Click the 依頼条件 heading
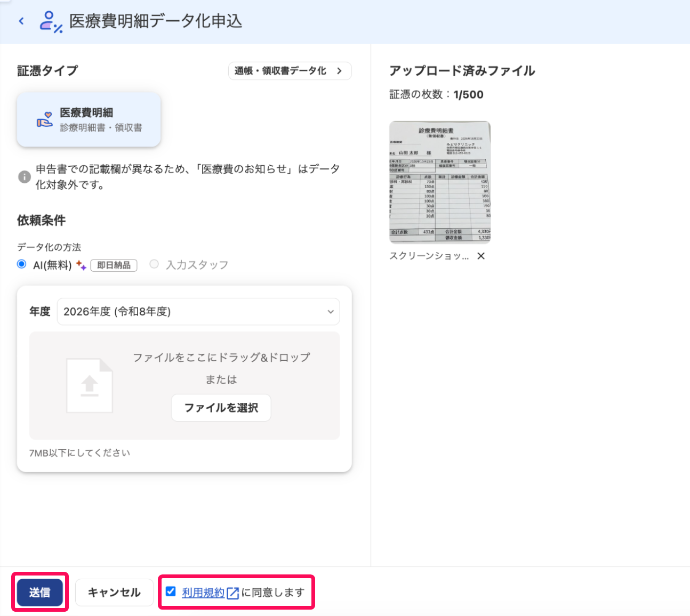This screenshot has height=616, width=690. point(42,220)
